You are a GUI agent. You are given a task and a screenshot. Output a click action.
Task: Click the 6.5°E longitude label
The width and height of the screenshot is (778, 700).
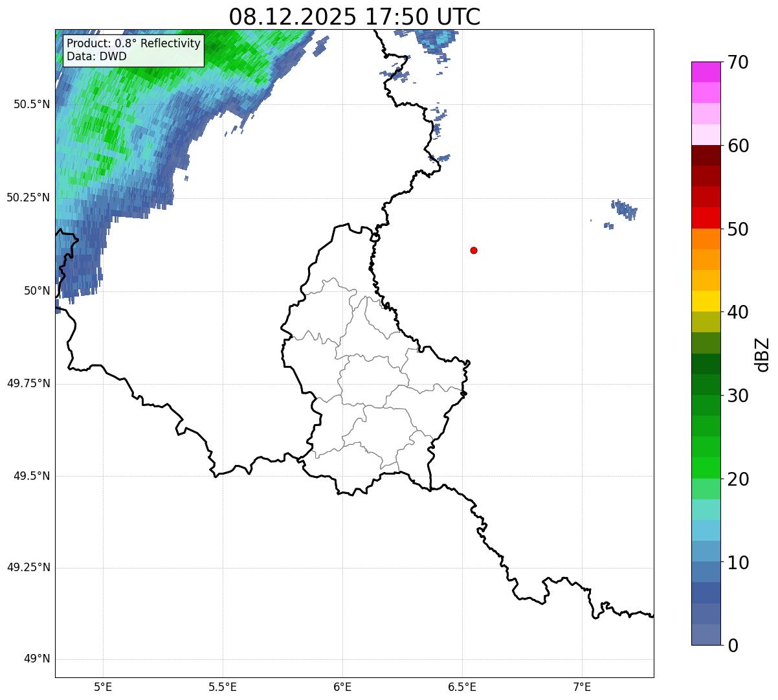tap(462, 687)
